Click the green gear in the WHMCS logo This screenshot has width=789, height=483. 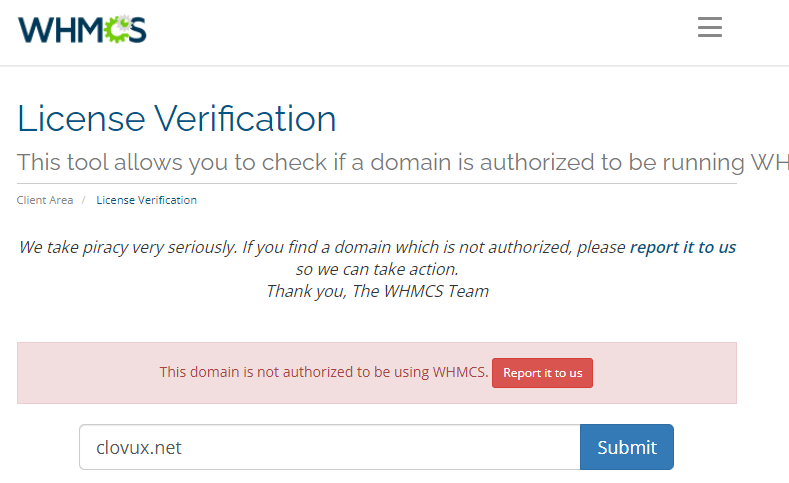[x=118, y=30]
